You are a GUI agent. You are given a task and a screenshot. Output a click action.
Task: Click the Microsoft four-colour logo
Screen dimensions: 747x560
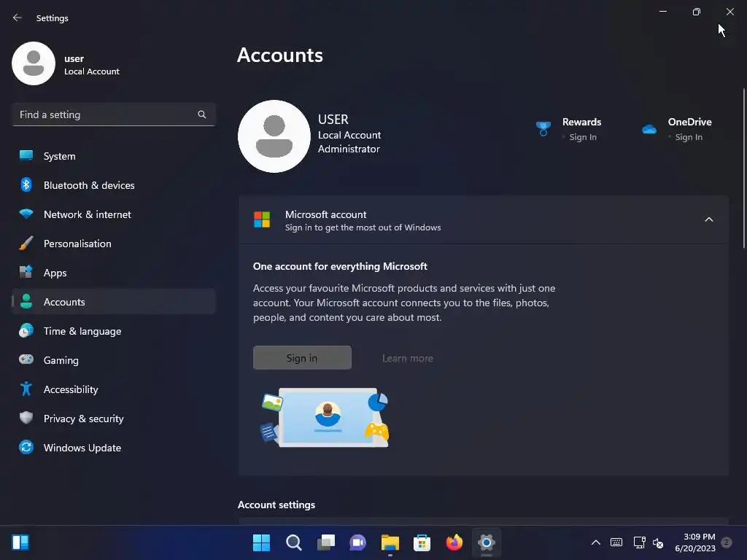[262, 219]
